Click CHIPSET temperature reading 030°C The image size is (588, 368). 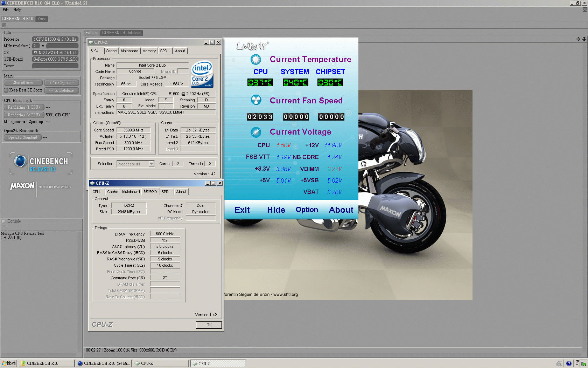click(x=330, y=82)
